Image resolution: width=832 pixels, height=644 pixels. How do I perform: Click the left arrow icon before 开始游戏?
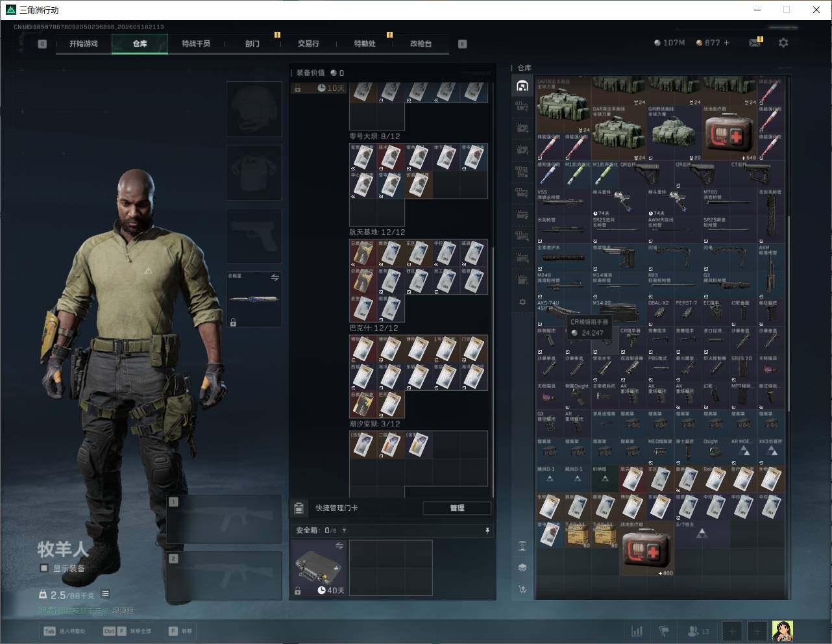click(42, 44)
